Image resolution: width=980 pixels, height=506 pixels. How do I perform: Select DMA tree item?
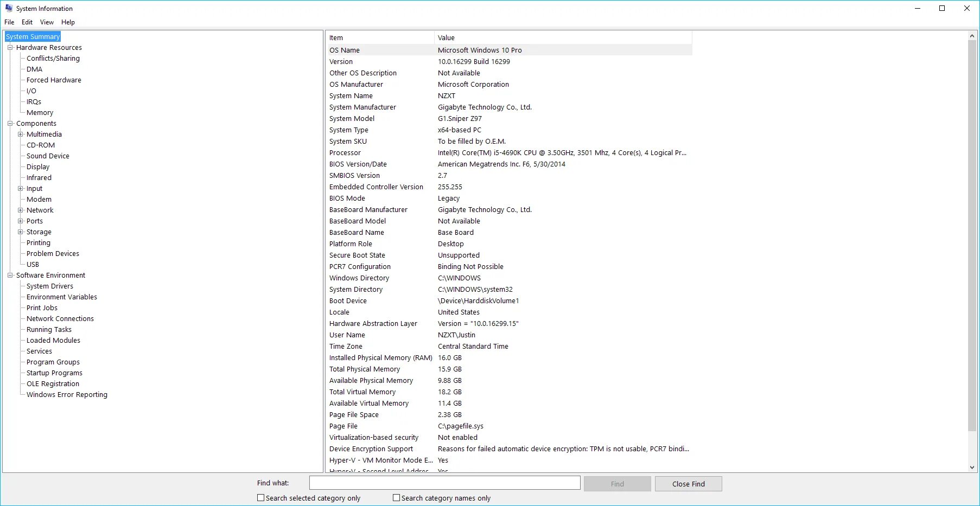point(34,69)
